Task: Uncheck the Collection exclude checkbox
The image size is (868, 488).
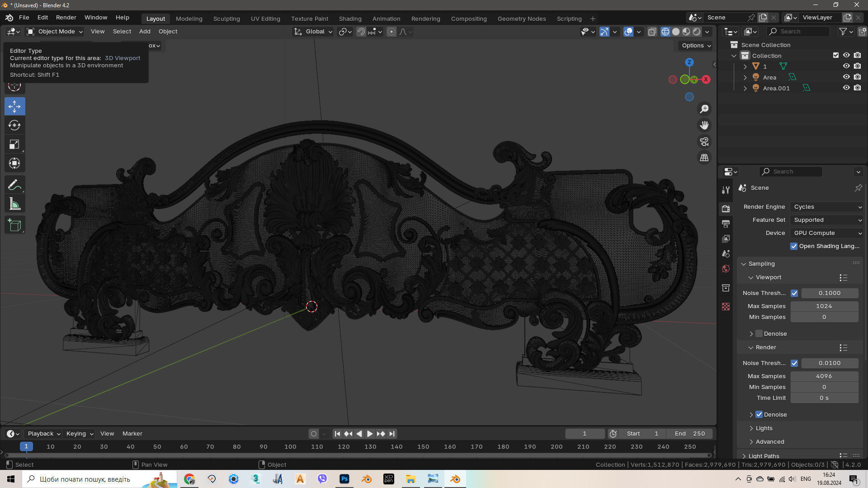Action: [836, 55]
